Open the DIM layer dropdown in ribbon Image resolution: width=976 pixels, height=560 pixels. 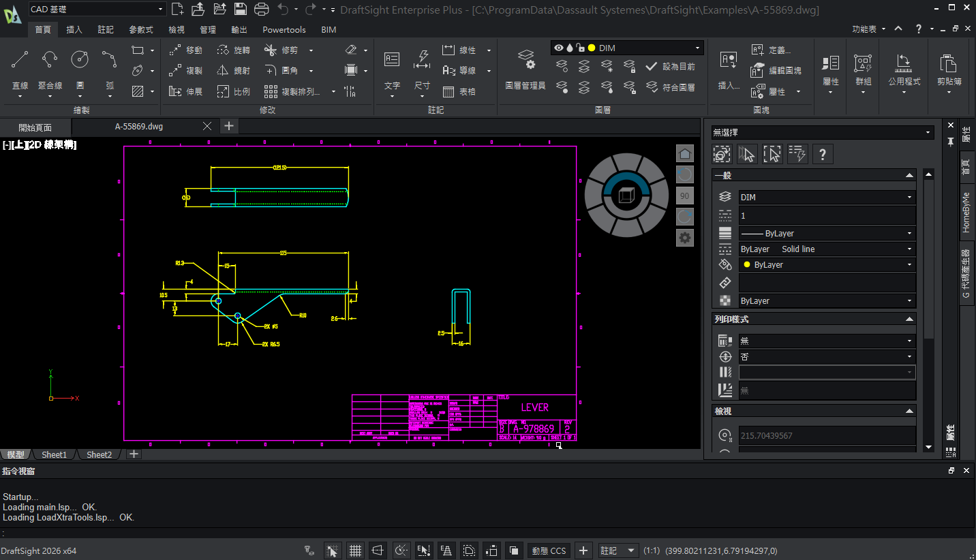pos(698,48)
